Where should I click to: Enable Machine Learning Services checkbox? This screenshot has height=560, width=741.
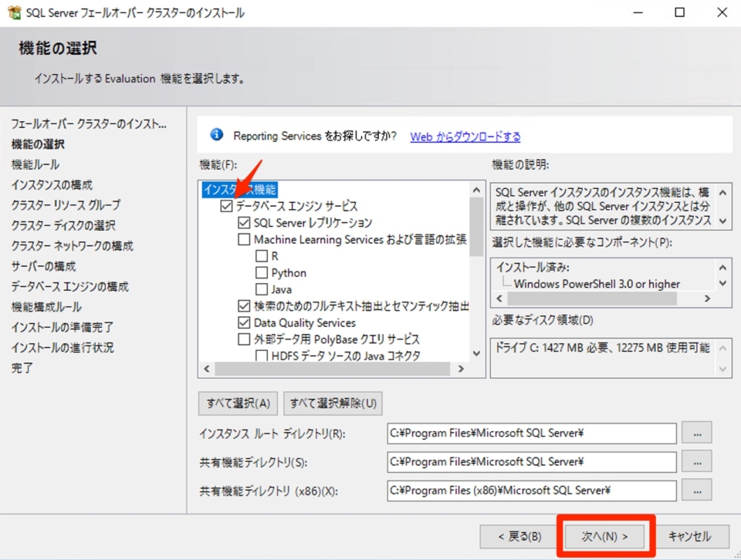pos(244,239)
